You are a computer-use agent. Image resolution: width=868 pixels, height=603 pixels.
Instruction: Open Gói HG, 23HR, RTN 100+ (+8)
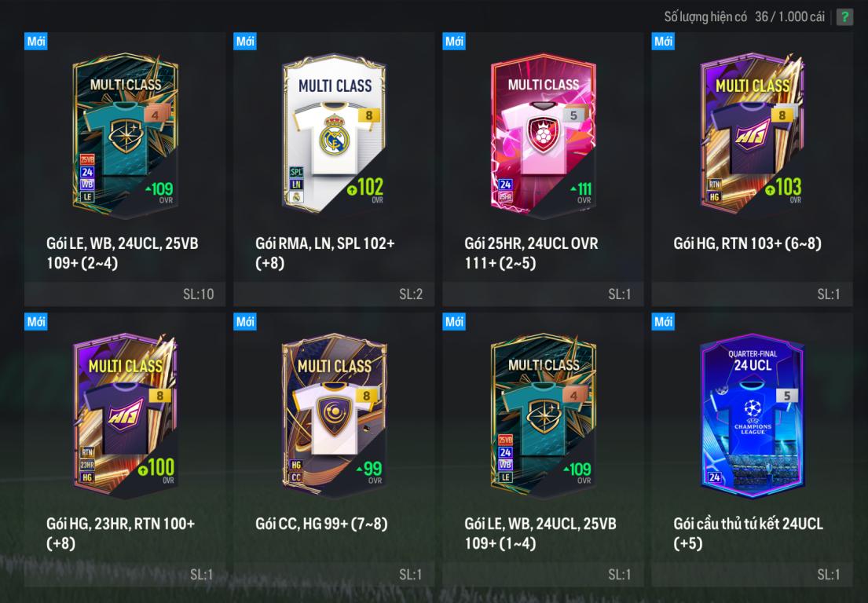click(x=121, y=533)
